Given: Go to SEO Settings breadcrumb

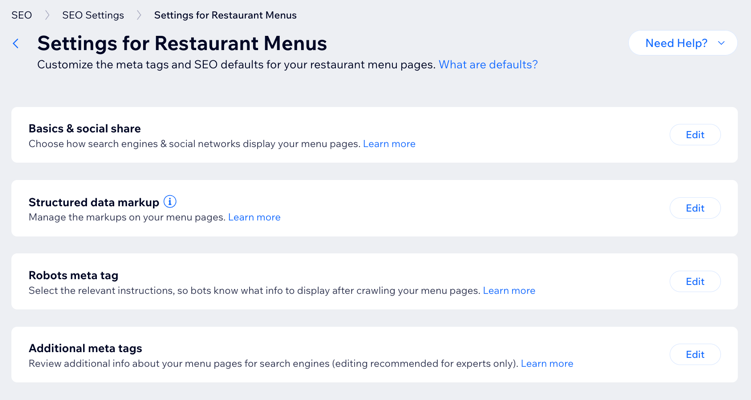Looking at the screenshot, I should pyautogui.click(x=93, y=15).
